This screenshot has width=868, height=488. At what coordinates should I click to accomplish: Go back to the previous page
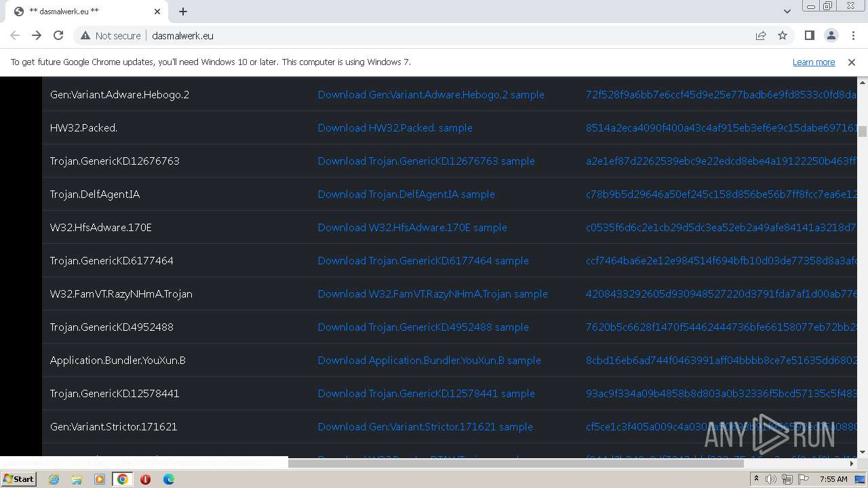(x=15, y=35)
